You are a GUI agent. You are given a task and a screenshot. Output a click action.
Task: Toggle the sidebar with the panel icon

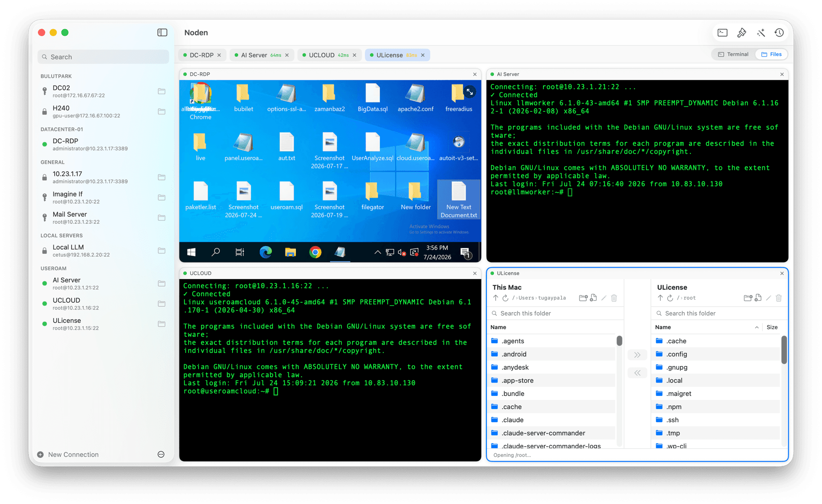pyautogui.click(x=162, y=32)
